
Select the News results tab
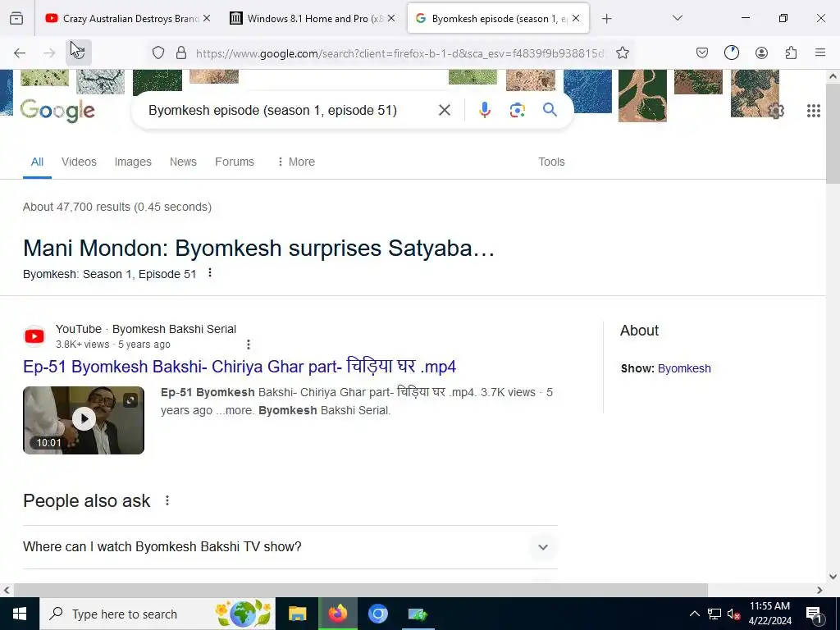[x=183, y=162]
